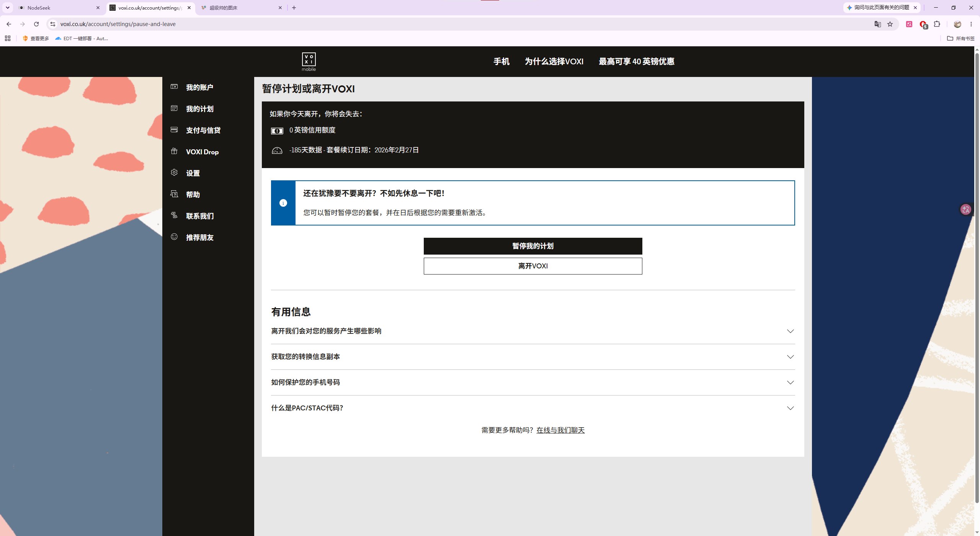This screenshot has width=980, height=536.
Task: Expand 获取您的转换信息副本 section
Action: pyautogui.click(x=533, y=357)
